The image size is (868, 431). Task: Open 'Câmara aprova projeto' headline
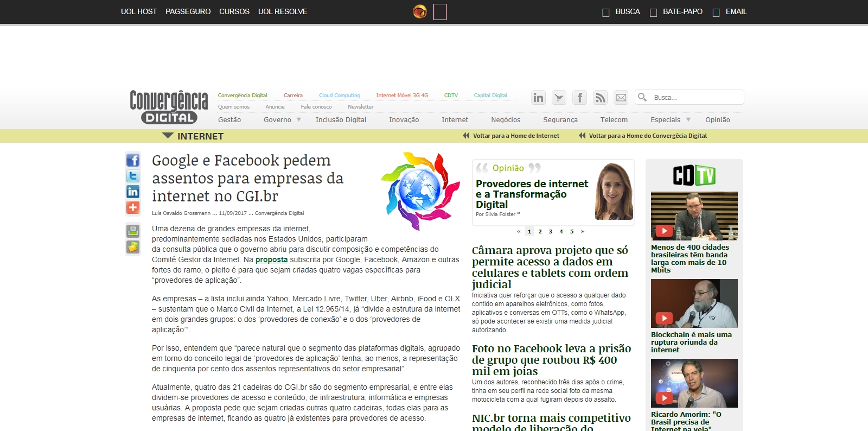coord(550,267)
